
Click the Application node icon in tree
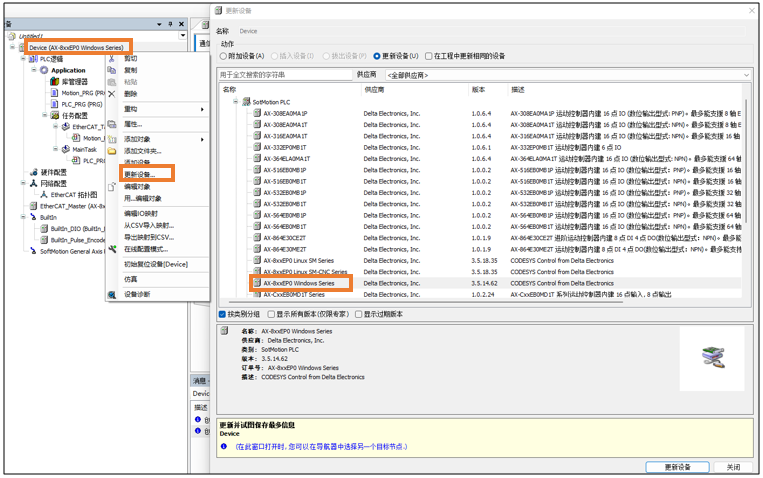pyautogui.click(x=44, y=71)
